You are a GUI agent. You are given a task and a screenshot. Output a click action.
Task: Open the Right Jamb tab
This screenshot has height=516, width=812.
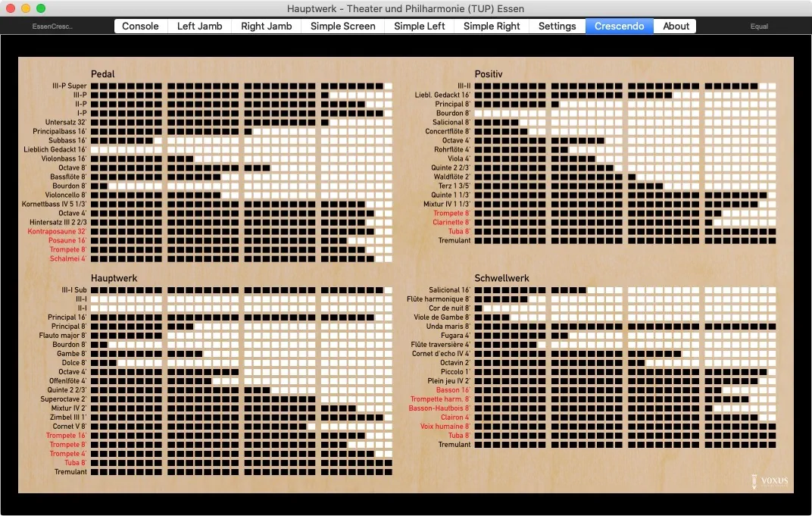[x=267, y=26]
